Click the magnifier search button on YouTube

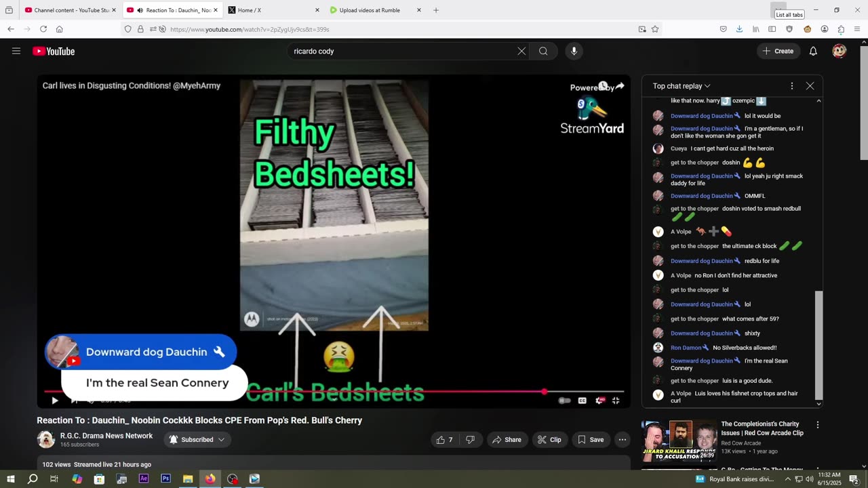pyautogui.click(x=543, y=51)
